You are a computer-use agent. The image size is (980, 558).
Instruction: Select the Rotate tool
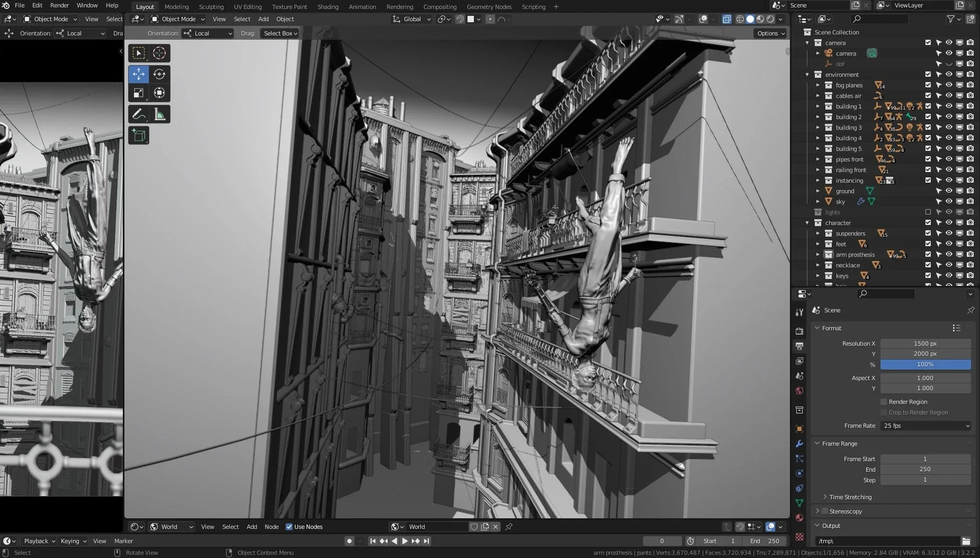[159, 74]
